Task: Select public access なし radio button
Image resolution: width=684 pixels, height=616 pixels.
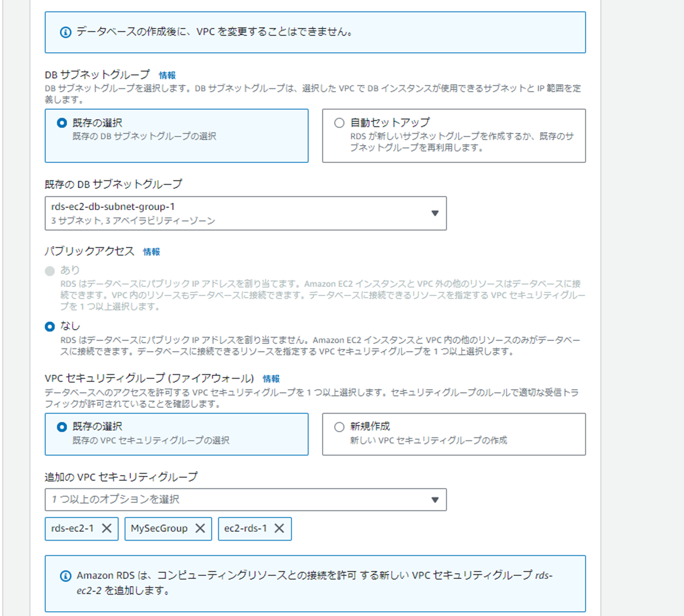Action: tap(50, 326)
